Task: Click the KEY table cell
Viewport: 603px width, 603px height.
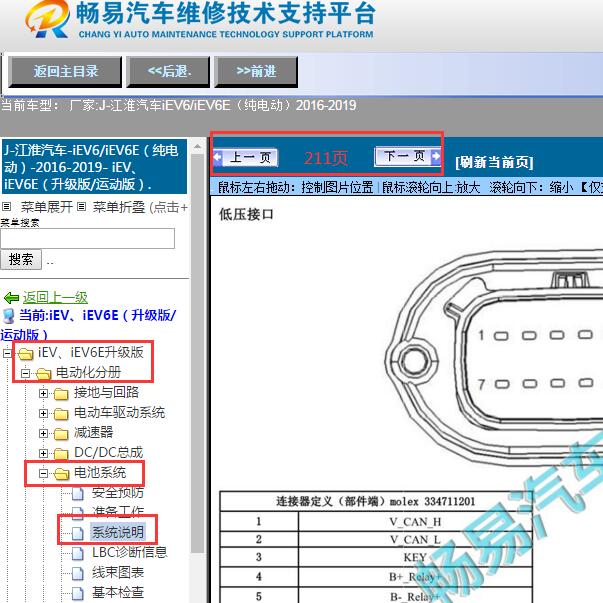Action: pos(415,558)
